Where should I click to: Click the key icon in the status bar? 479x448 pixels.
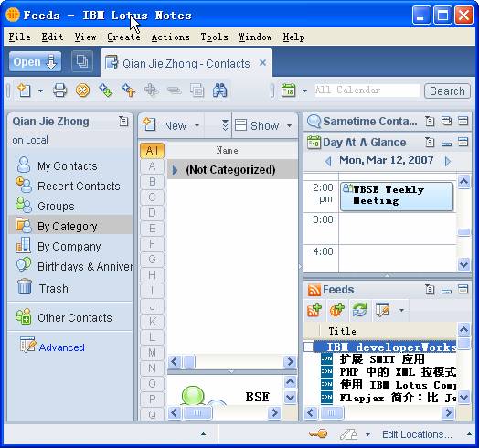[x=318, y=434]
